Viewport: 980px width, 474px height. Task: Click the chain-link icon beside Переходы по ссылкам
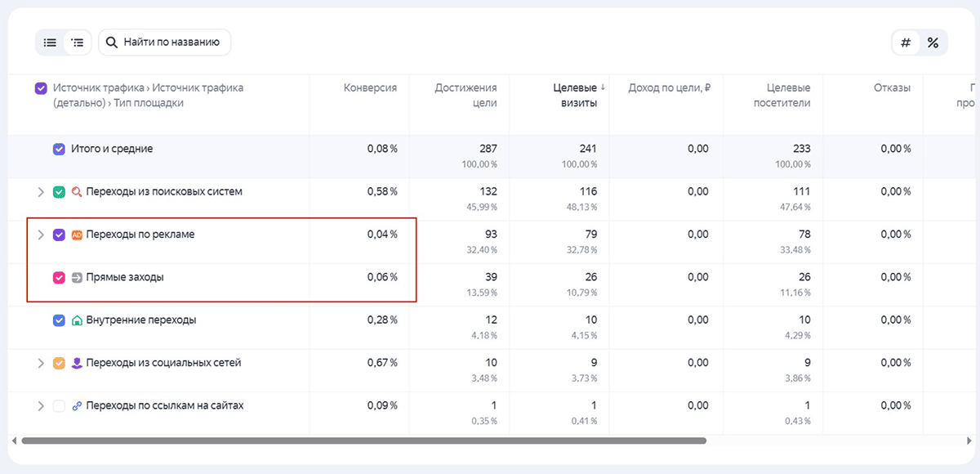tap(78, 405)
